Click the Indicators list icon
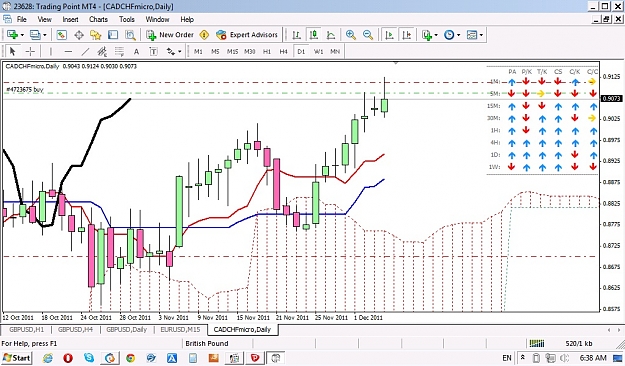This screenshot has width=625, height=366. click(x=427, y=35)
